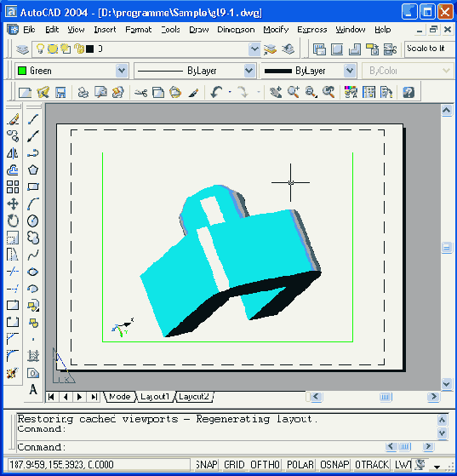Click the Pan Realtime hand icon
The image size is (457, 476).
click(276, 92)
